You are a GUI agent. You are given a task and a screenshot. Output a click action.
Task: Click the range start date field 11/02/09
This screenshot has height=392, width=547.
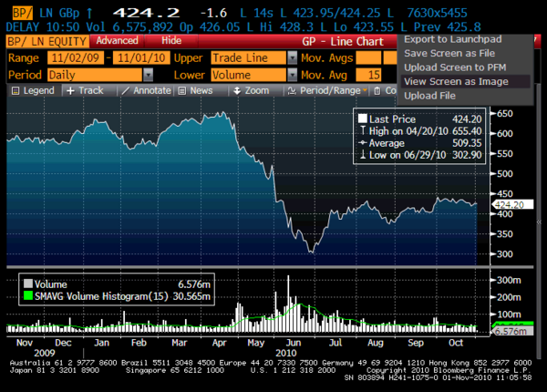click(76, 58)
